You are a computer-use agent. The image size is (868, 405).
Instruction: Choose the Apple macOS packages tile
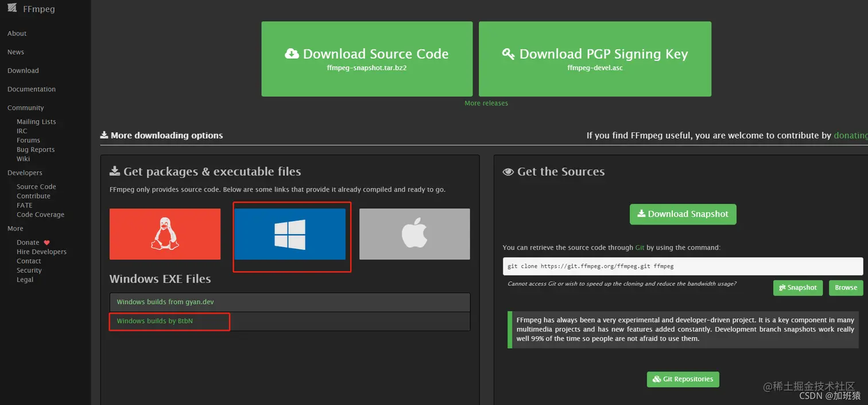414,234
